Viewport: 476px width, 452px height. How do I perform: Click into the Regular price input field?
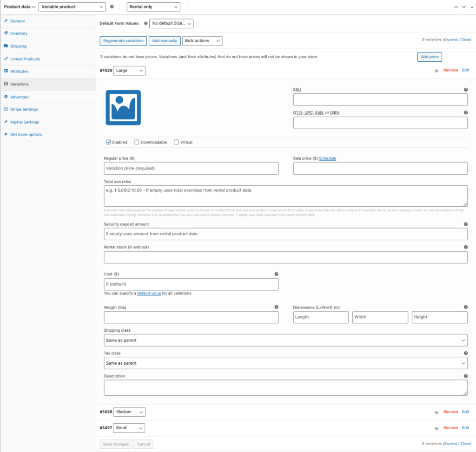pyautogui.click(x=191, y=168)
